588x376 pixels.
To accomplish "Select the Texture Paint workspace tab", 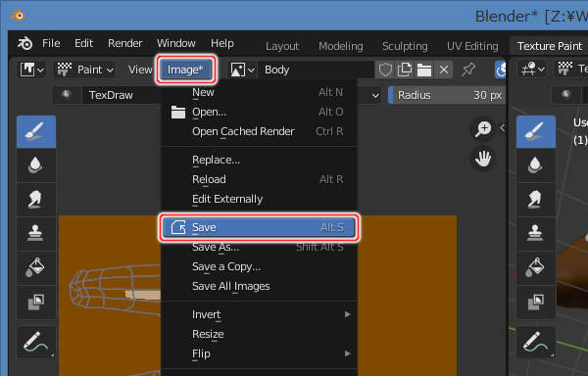I will (550, 46).
